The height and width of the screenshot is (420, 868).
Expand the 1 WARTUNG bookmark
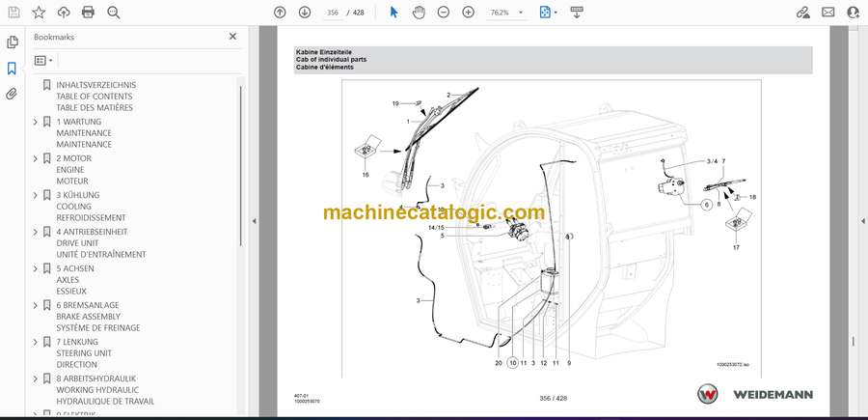click(36, 122)
